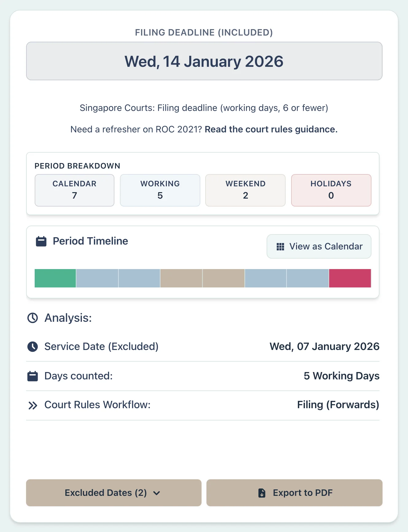Image resolution: width=408 pixels, height=532 pixels.
Task: Select the green service date segment on timeline
Action: [x=55, y=278]
